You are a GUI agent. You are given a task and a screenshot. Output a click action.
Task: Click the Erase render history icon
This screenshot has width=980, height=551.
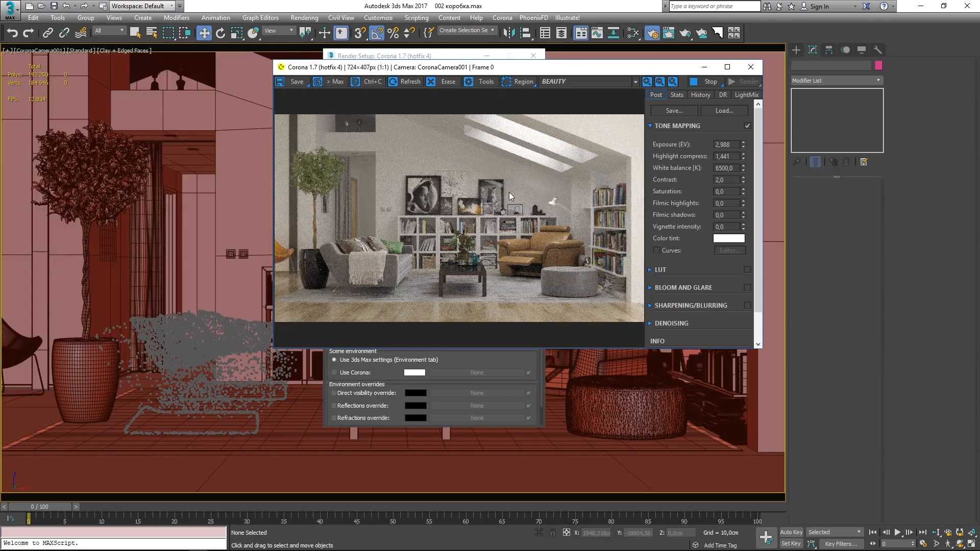[x=431, y=82]
